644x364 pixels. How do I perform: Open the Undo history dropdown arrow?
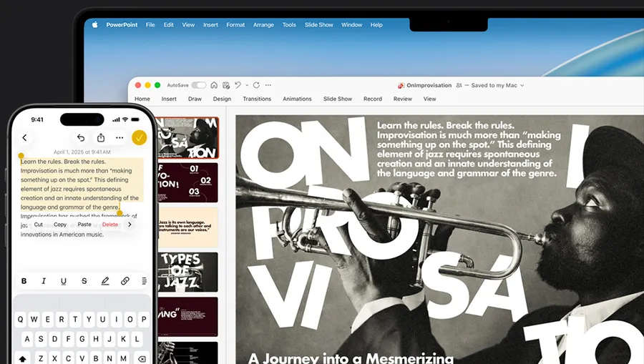pyautogui.click(x=245, y=85)
